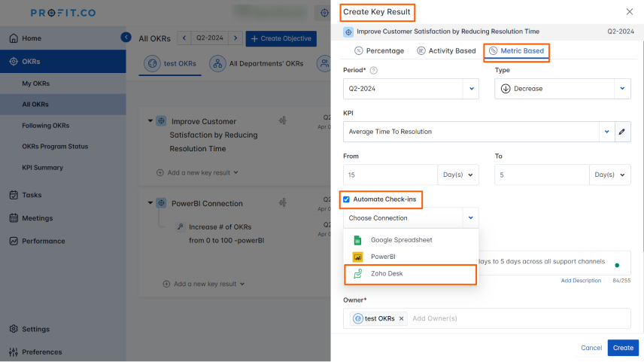Switch to the Percentage tab
Screen dimensions: 644x362
coord(379,50)
